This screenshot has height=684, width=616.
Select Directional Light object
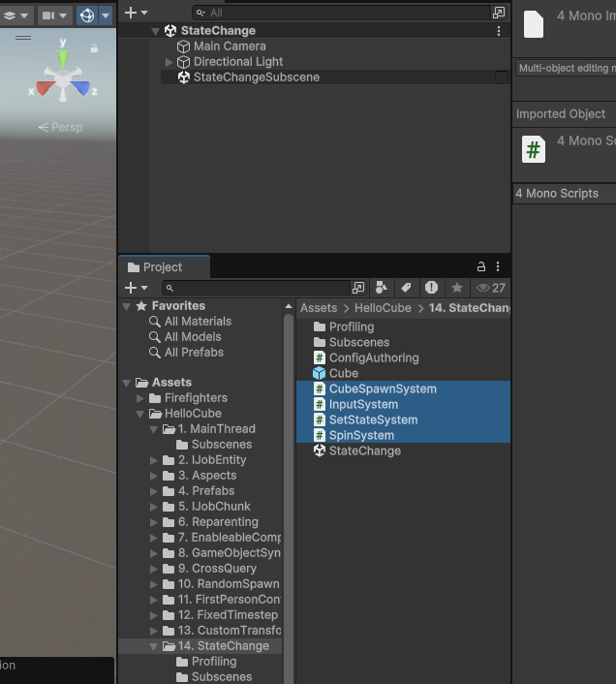click(238, 62)
